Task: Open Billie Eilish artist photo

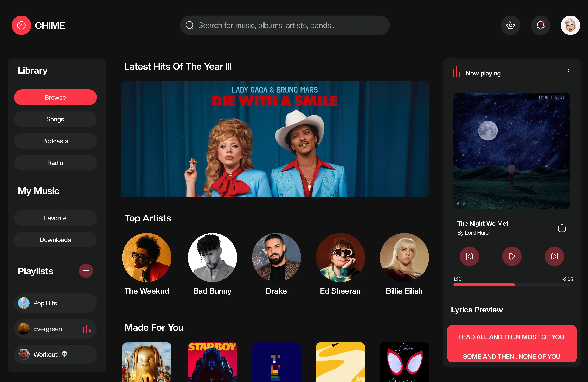Action: (404, 258)
